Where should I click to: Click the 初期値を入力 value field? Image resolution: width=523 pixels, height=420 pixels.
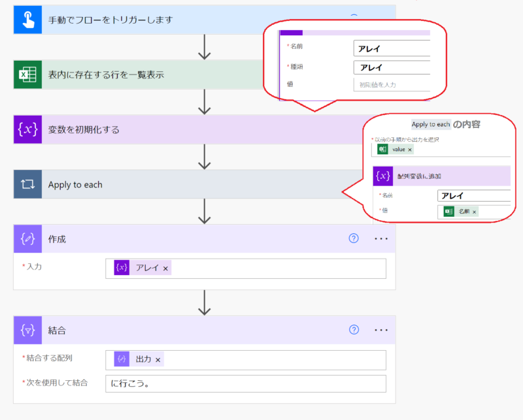pos(392,85)
